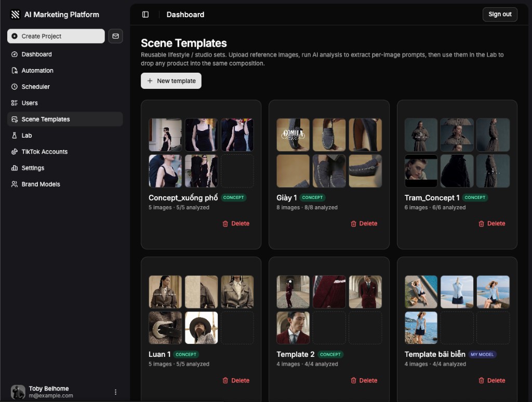The height and width of the screenshot is (402, 532).
Task: Click the Scene Templates page heading
Action: click(x=184, y=43)
